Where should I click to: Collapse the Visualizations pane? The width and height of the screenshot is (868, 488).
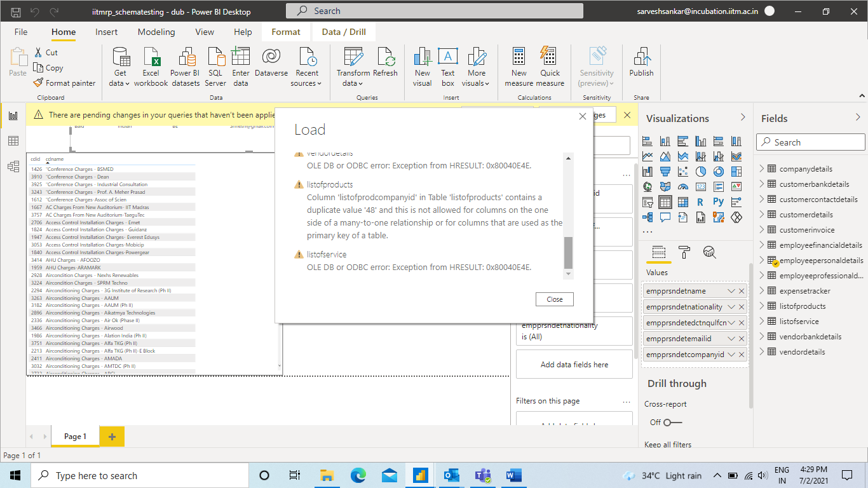743,118
